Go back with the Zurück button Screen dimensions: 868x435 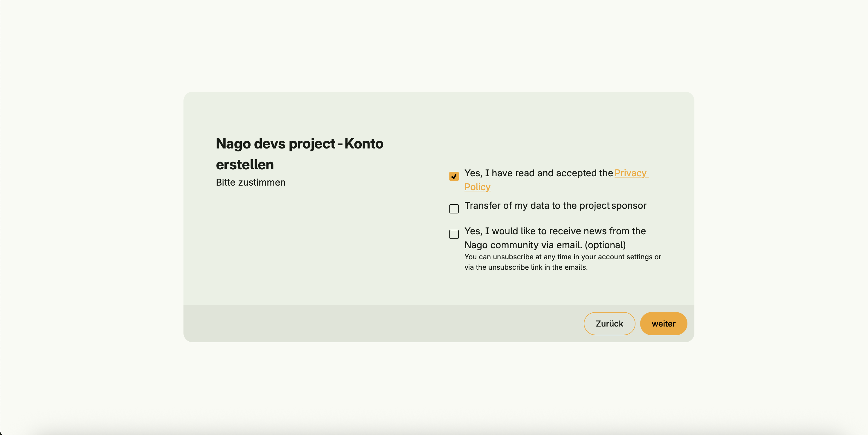coord(609,324)
